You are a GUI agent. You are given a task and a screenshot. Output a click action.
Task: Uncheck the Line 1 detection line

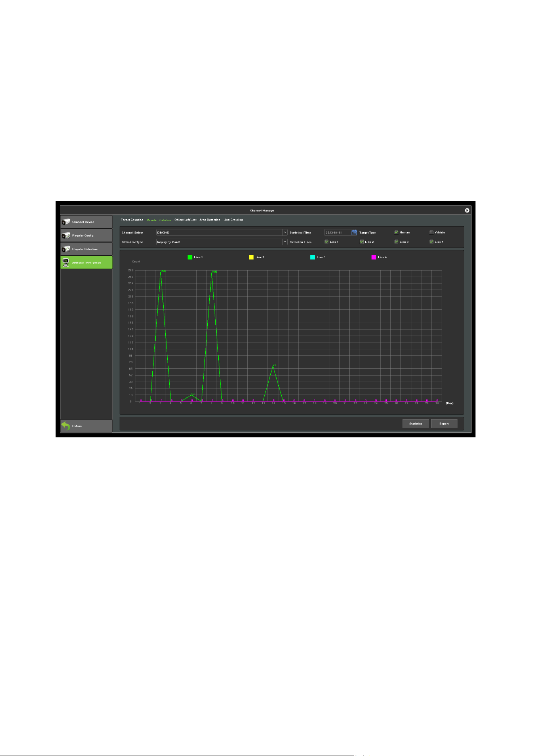(326, 241)
